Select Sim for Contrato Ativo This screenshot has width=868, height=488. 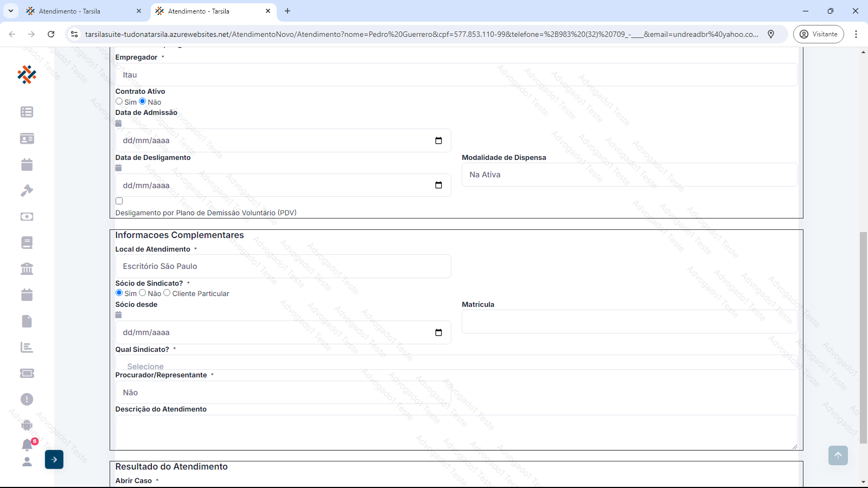click(119, 101)
